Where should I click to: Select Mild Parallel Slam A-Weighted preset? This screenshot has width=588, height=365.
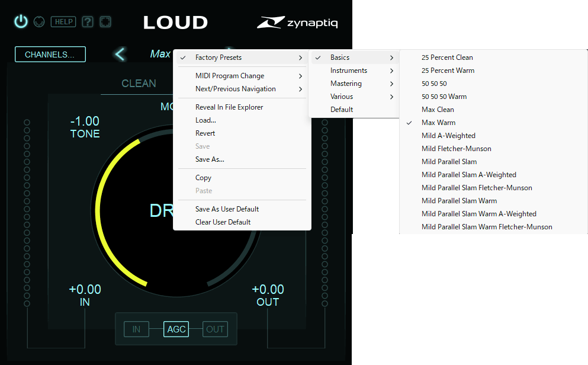(x=493, y=175)
